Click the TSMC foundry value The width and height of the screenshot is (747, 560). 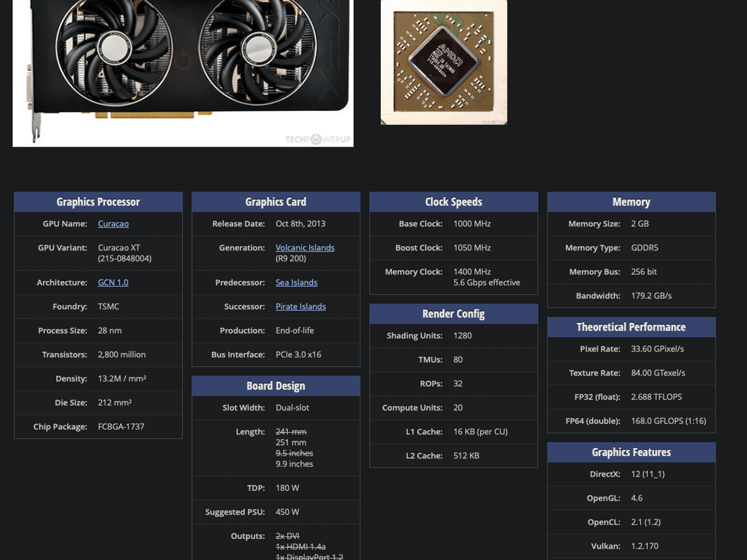108,307
